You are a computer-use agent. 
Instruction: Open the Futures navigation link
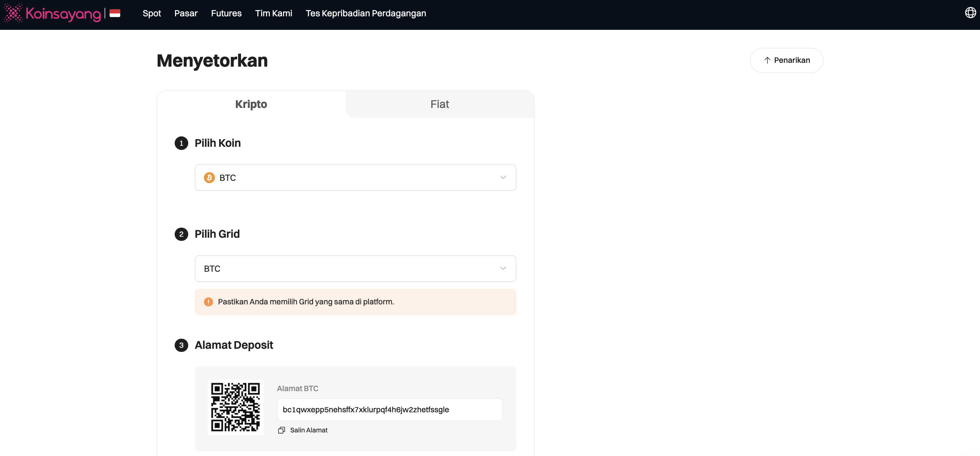(226, 13)
